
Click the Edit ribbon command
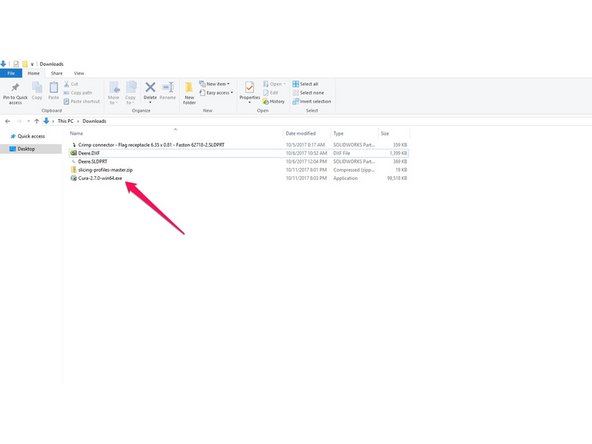(270, 92)
